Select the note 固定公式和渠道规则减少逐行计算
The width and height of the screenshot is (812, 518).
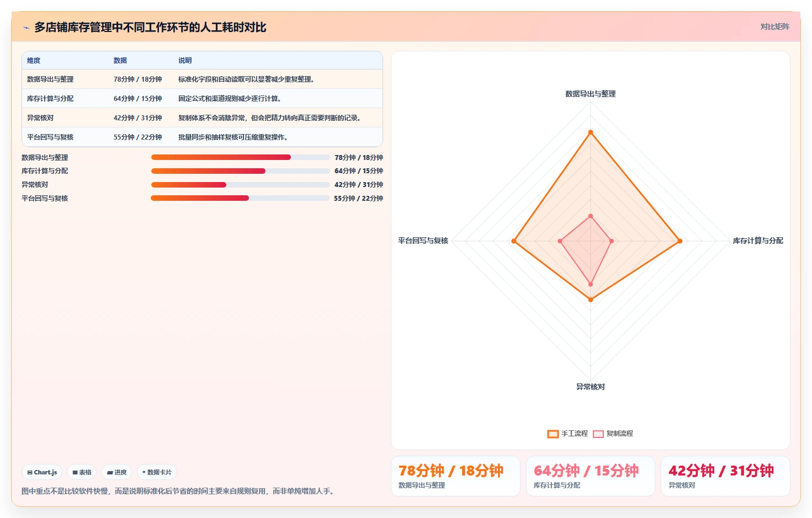coord(230,99)
